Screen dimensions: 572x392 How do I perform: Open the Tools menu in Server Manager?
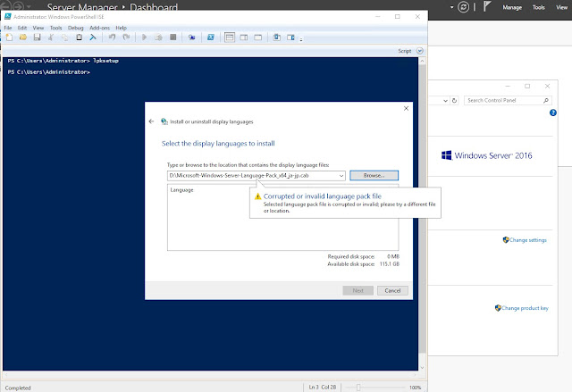click(538, 7)
